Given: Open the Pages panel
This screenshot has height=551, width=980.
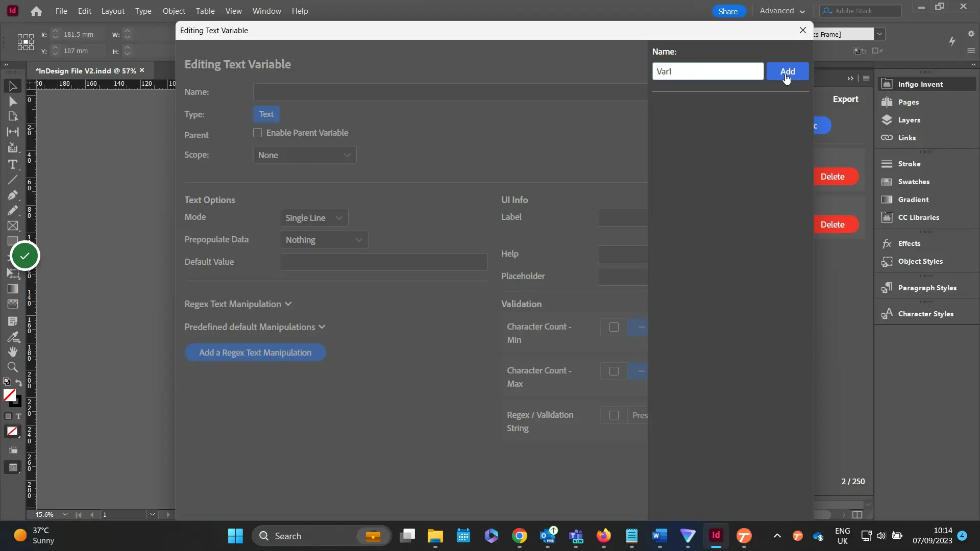Looking at the screenshot, I should 908,102.
